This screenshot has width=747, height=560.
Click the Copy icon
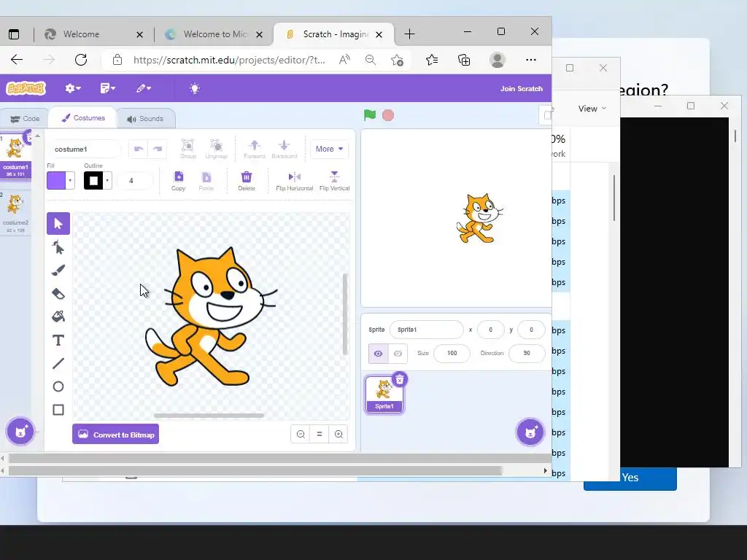coord(178,181)
